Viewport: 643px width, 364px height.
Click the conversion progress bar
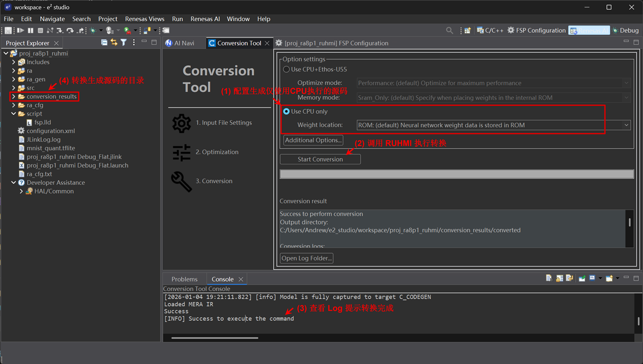[x=456, y=174]
